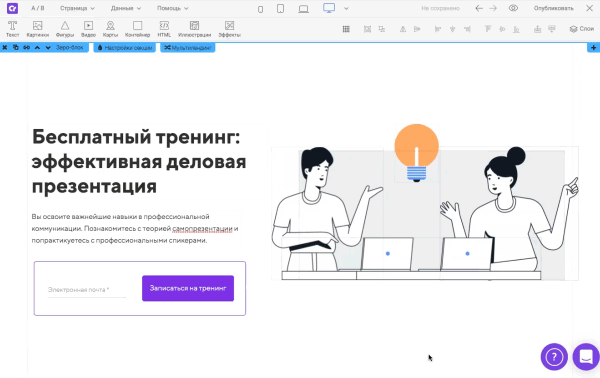
Task: Open the help question mark button
Action: 554,357
